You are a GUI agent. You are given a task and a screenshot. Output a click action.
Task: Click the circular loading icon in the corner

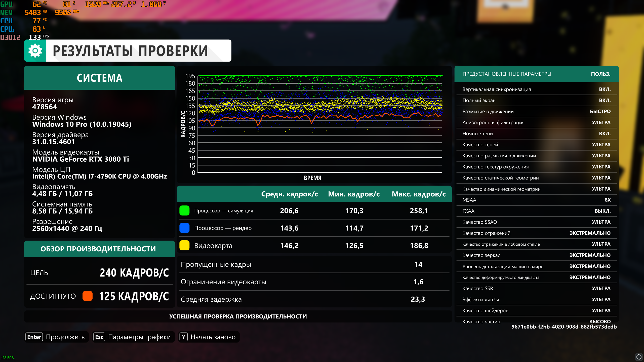(x=638, y=357)
